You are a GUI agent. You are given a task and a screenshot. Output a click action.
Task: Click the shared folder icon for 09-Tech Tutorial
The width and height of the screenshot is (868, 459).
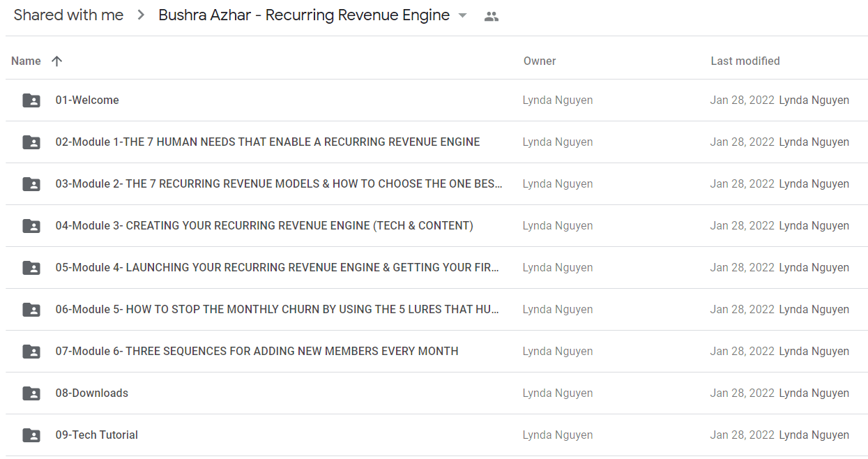point(31,435)
